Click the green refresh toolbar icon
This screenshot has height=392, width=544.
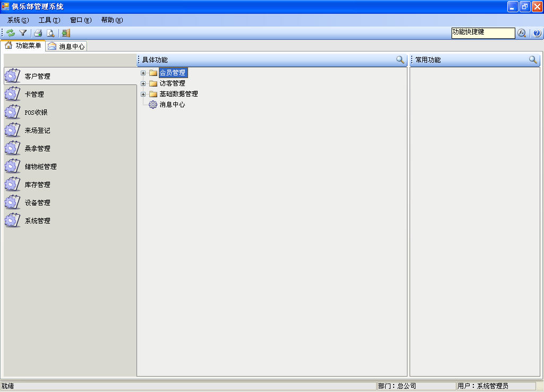click(x=11, y=33)
